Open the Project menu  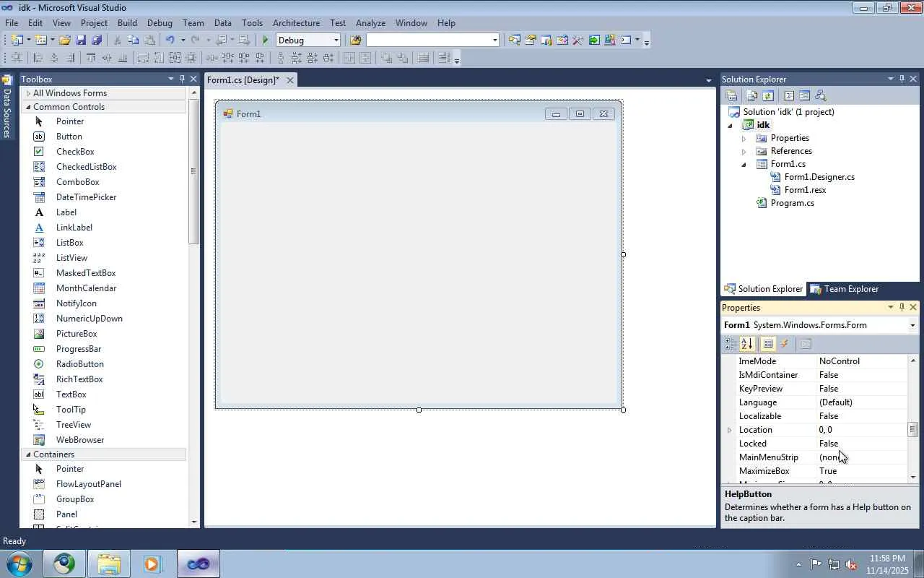94,23
